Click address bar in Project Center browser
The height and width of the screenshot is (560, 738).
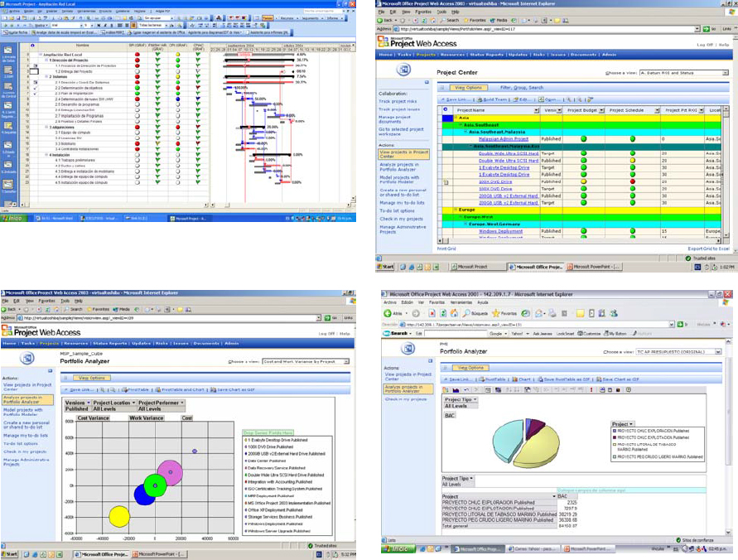coord(546,29)
